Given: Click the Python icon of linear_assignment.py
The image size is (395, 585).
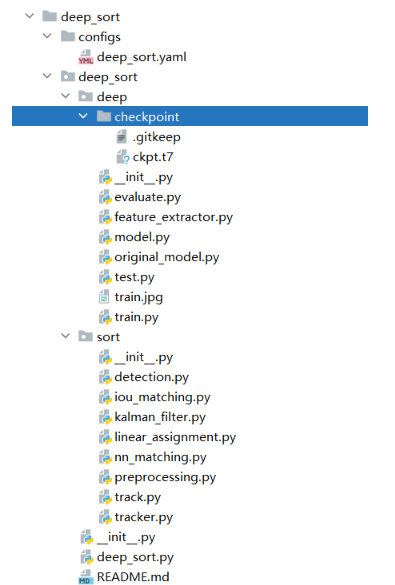Looking at the screenshot, I should [105, 437].
